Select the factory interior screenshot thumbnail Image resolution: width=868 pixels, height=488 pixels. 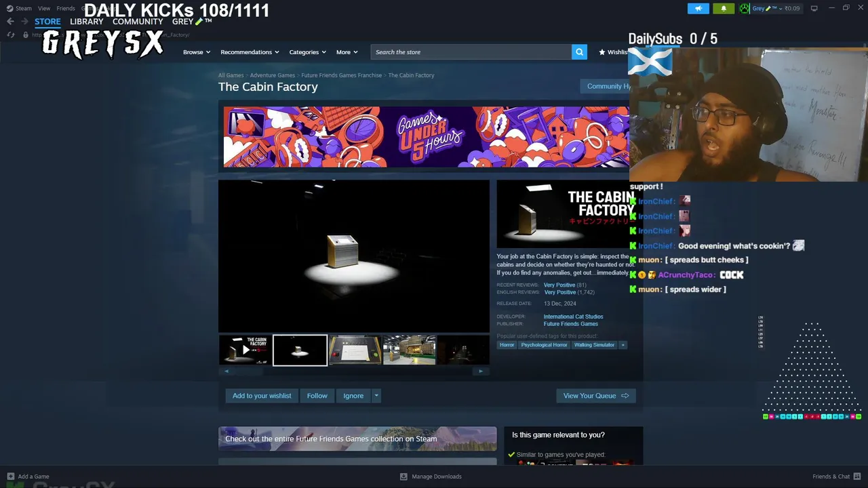[409, 350]
